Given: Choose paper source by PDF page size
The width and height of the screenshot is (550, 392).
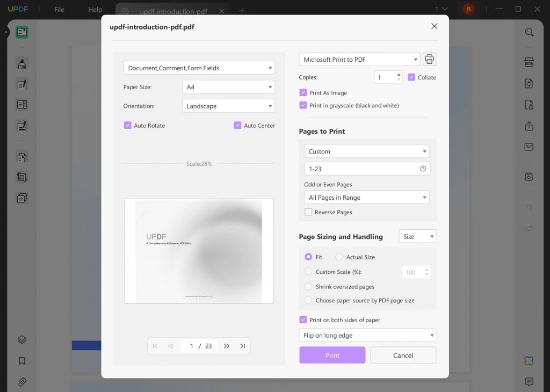Looking at the screenshot, I should click(308, 300).
